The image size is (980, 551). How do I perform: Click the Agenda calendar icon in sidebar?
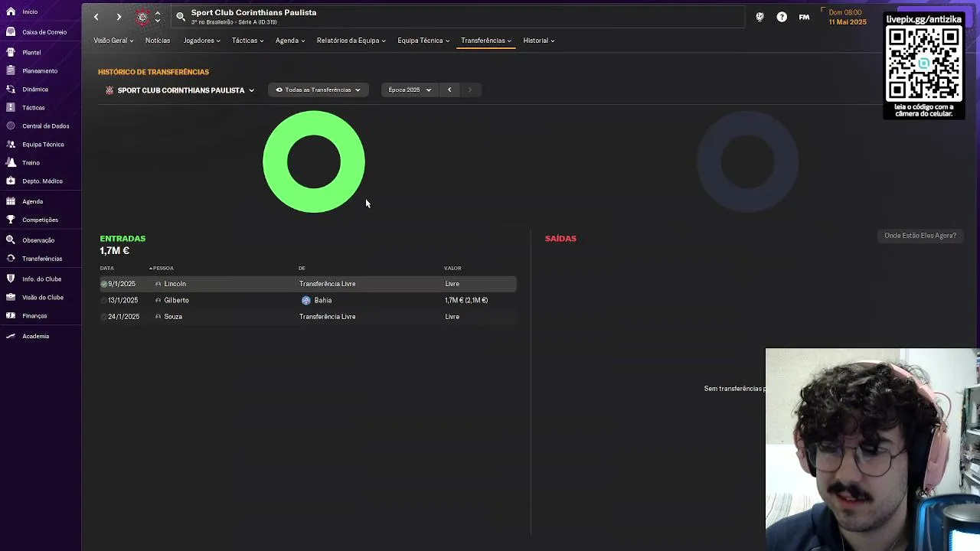click(x=11, y=201)
